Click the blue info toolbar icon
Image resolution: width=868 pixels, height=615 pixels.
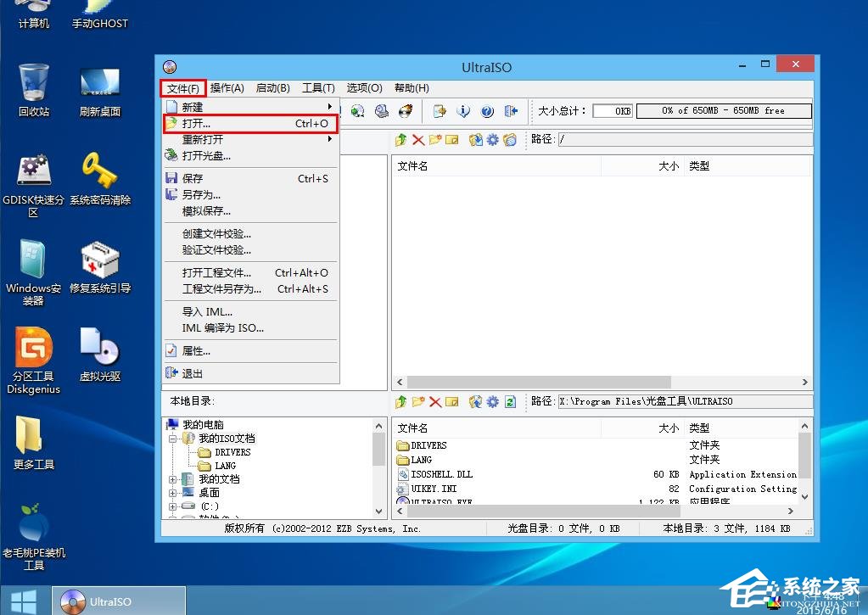[x=464, y=110]
